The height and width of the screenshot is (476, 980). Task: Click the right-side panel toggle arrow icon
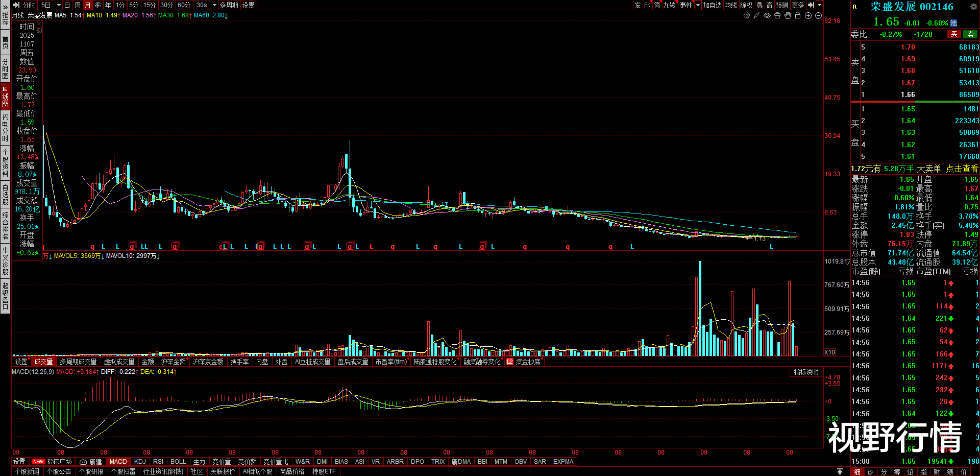811,5
